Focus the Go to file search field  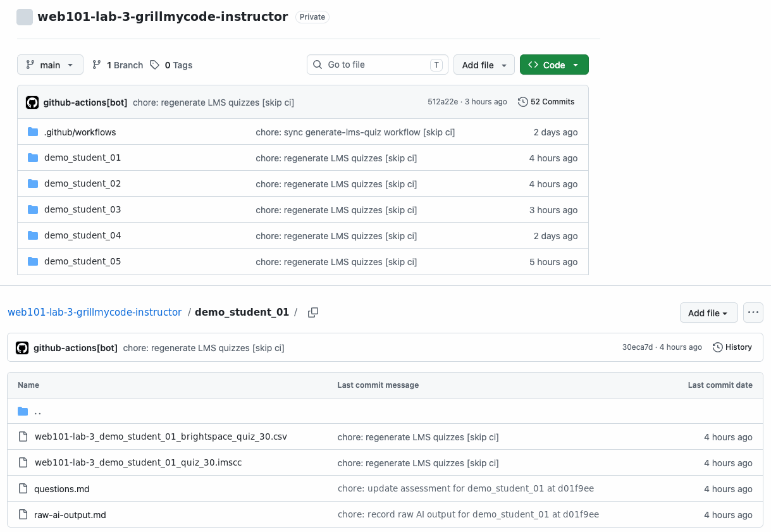click(378, 65)
